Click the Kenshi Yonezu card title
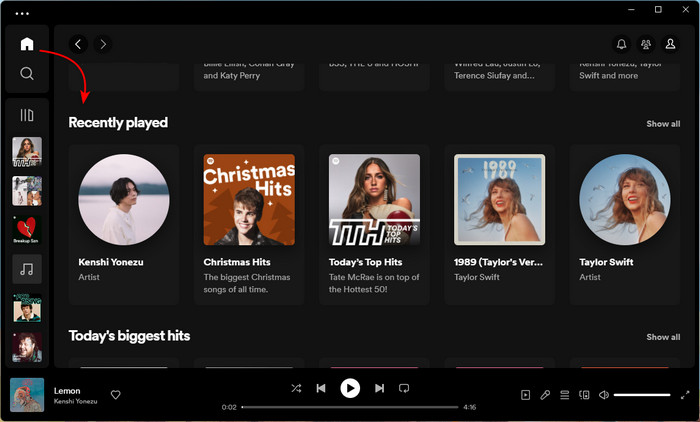 pyautogui.click(x=111, y=262)
